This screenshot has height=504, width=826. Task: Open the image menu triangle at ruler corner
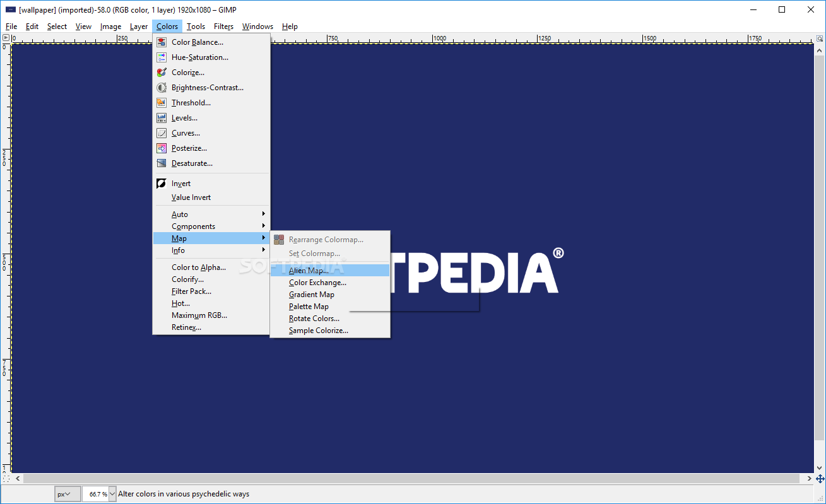(6, 38)
